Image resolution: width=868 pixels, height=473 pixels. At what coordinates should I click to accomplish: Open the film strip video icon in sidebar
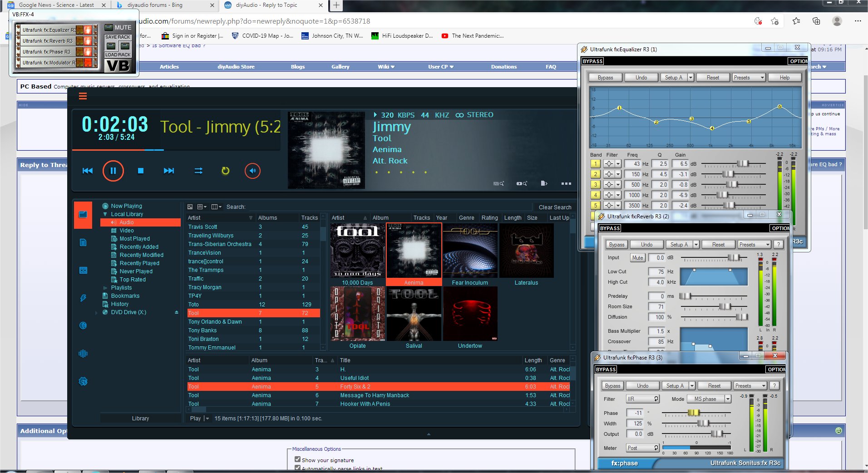tap(83, 271)
